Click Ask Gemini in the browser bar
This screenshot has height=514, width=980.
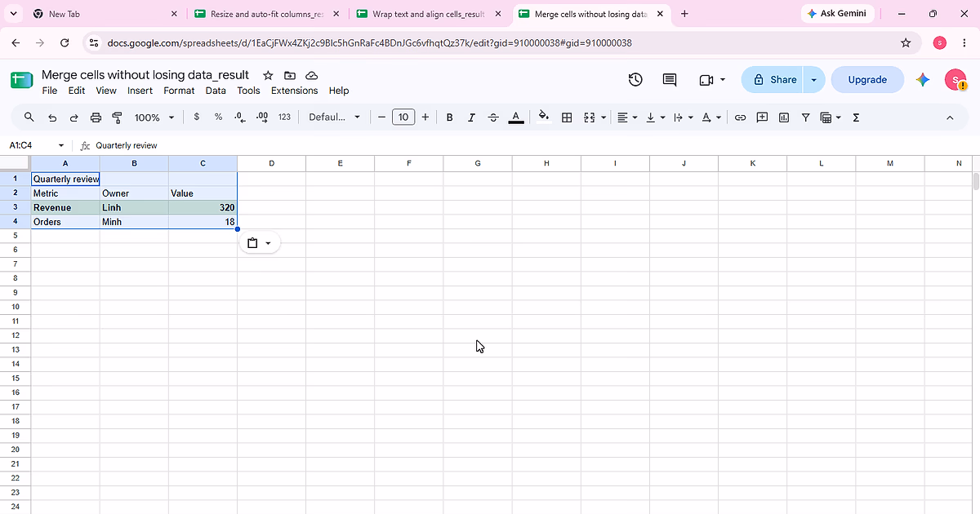pos(838,14)
